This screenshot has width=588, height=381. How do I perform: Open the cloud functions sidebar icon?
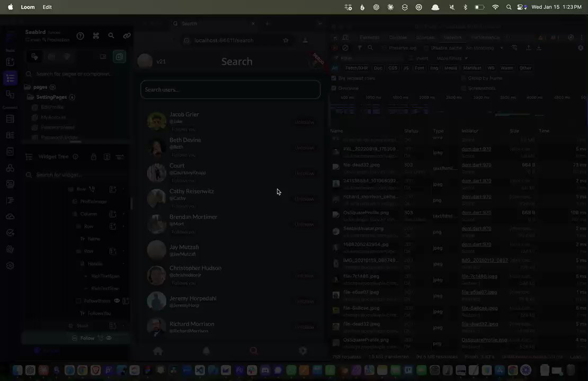pyautogui.click(x=10, y=216)
